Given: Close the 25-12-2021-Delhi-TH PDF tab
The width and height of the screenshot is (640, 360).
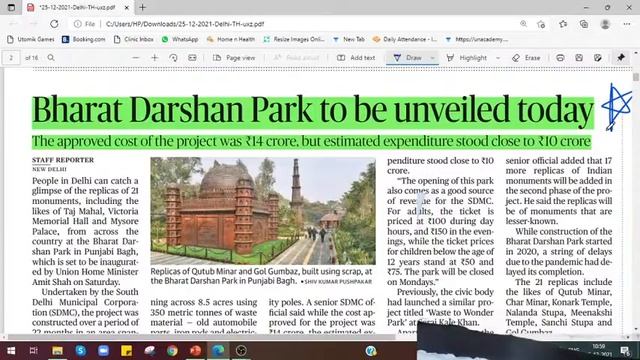Looking at the screenshot, I should click(x=127, y=7).
